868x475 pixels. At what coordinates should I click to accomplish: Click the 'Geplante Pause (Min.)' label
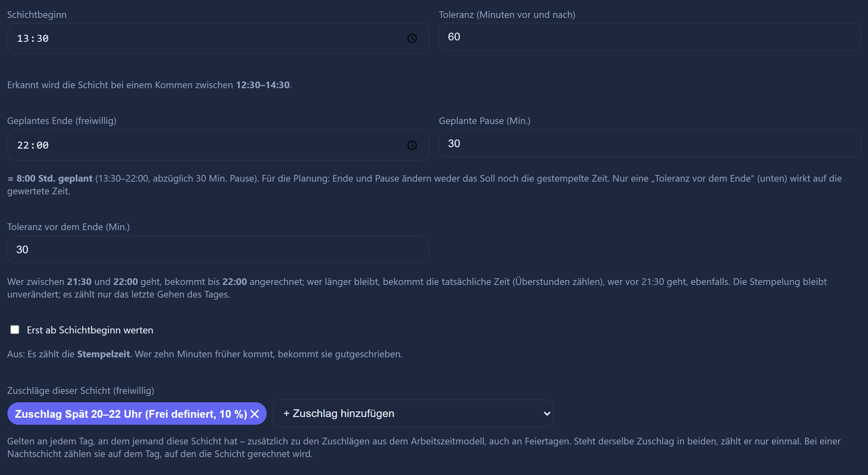click(x=485, y=121)
